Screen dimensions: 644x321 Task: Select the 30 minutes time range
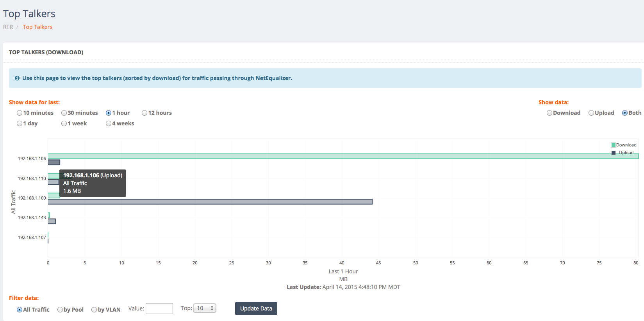click(x=64, y=113)
